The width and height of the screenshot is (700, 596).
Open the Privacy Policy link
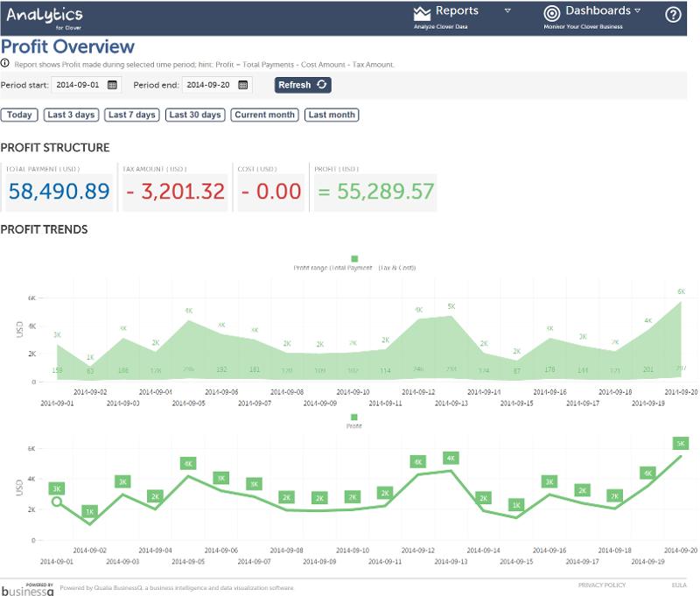tap(601, 585)
